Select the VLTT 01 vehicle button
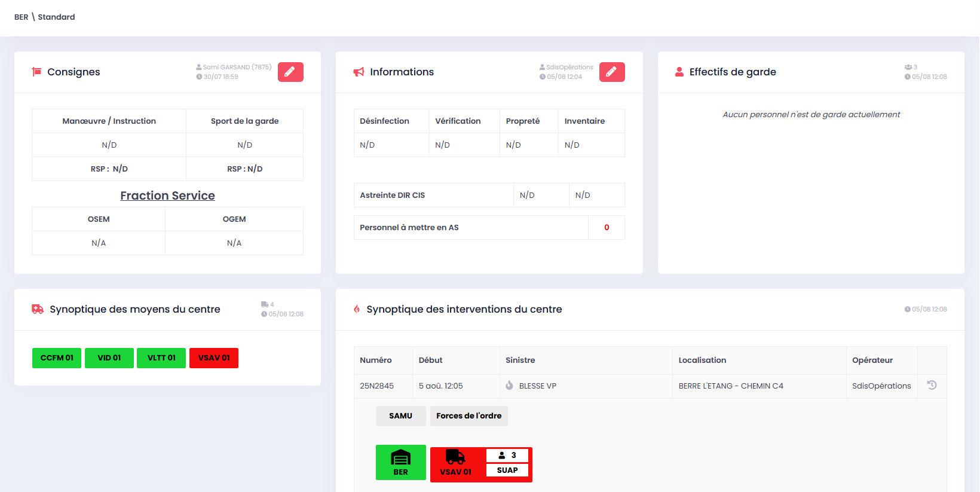Viewport: 980px width, 492px height. (x=161, y=358)
